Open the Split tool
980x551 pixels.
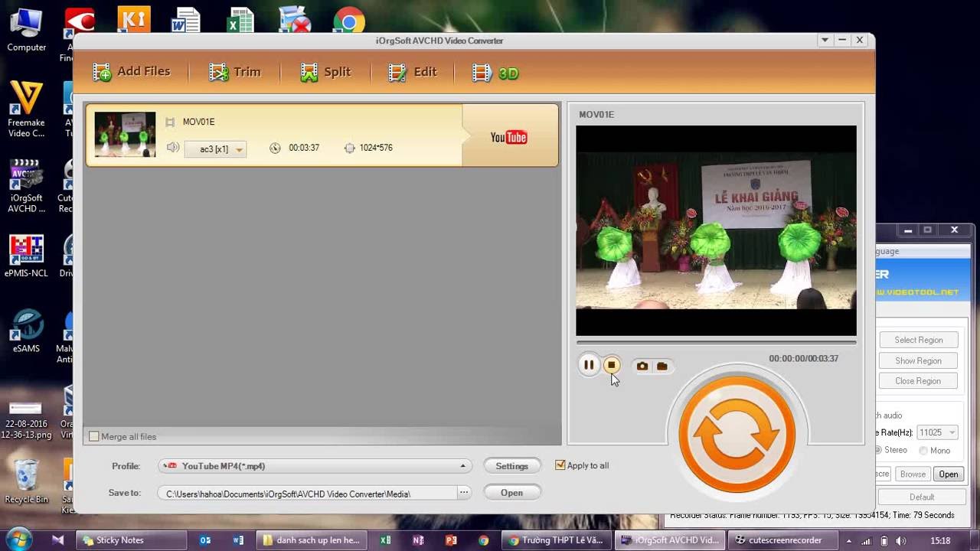(325, 72)
